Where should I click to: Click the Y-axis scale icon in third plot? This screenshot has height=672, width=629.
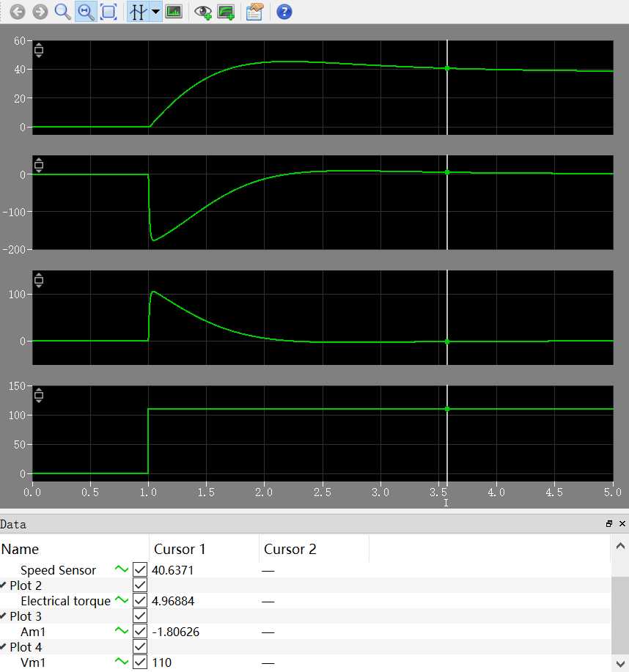(x=39, y=280)
